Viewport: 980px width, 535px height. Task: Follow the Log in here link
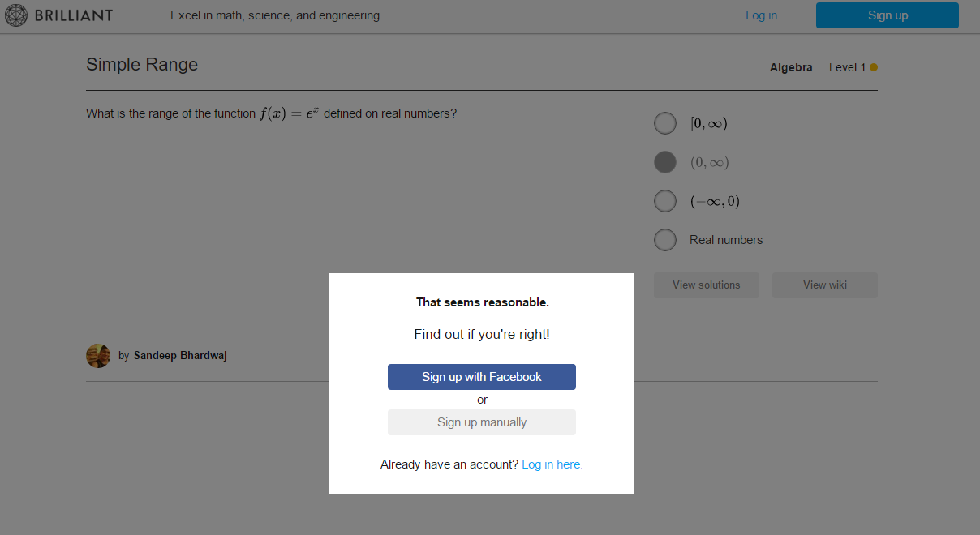point(552,464)
